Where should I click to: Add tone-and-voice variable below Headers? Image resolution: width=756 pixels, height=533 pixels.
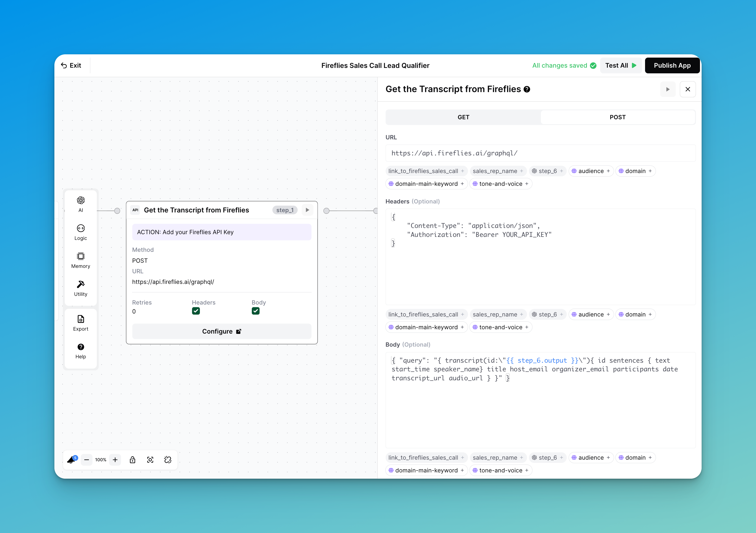coord(500,327)
